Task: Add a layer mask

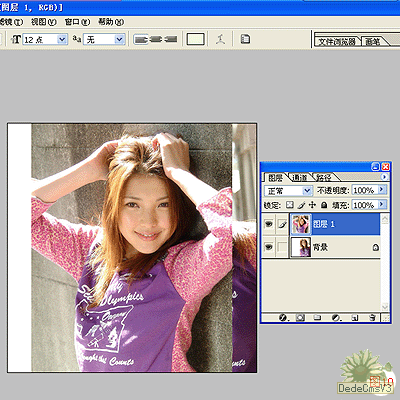Action: (x=300, y=317)
